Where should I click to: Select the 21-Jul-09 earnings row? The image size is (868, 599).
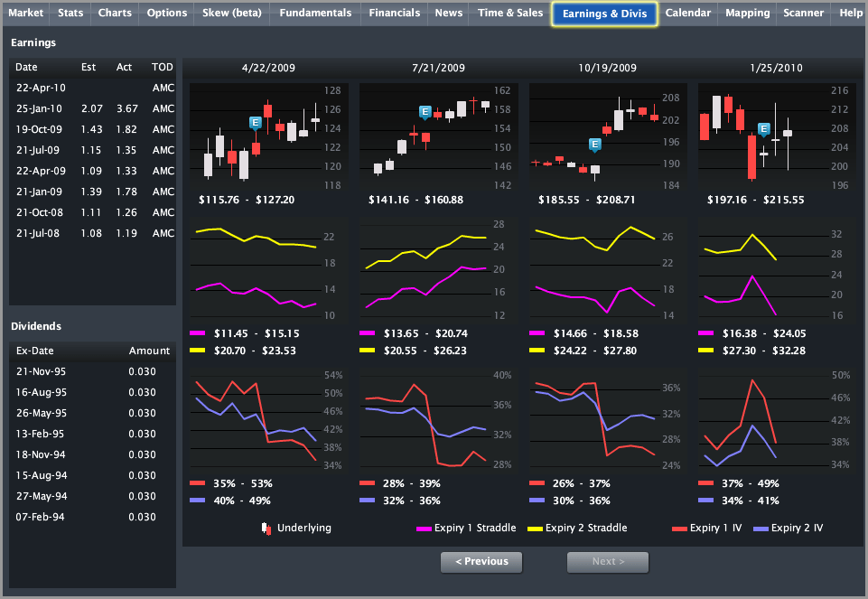click(92, 150)
